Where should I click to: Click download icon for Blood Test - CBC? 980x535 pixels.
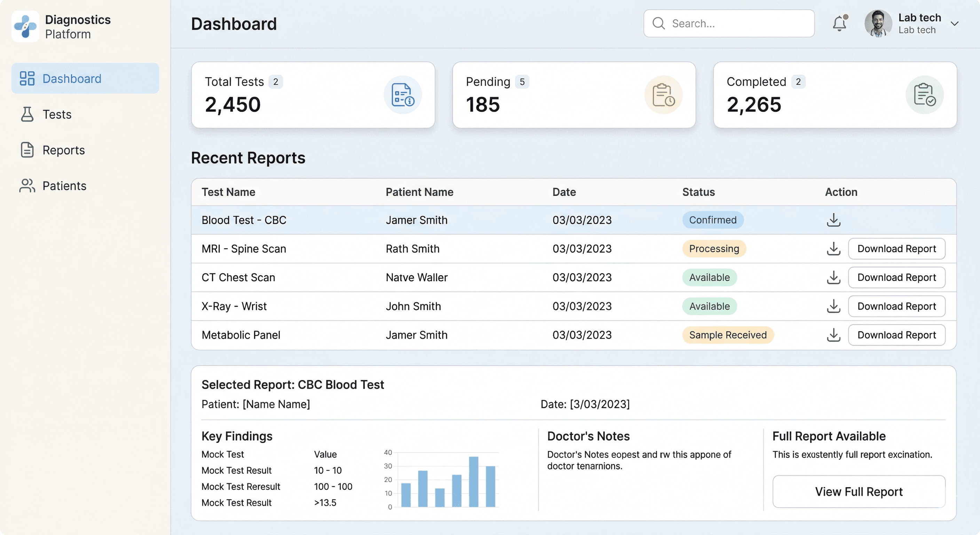[x=833, y=220]
